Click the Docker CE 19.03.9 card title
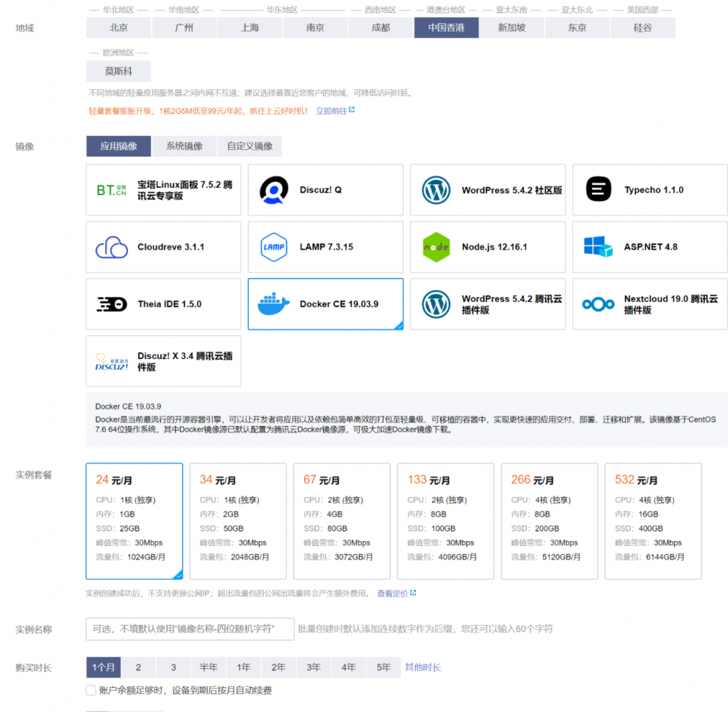This screenshot has width=728, height=712. pos(339,304)
